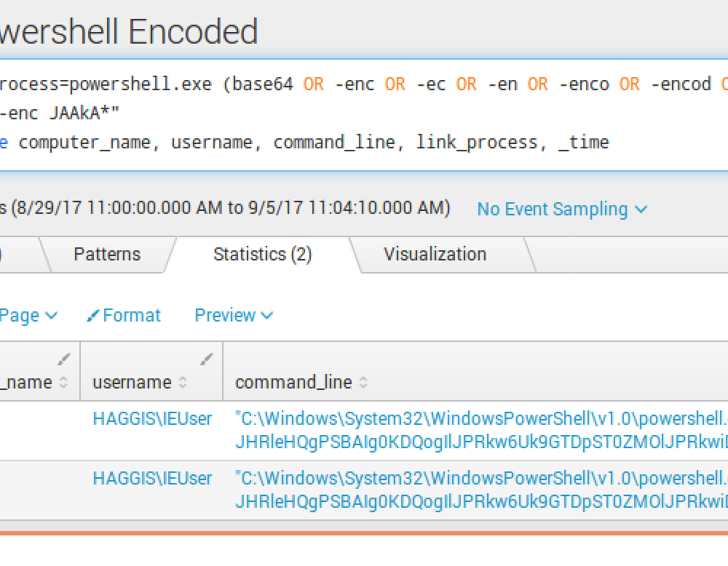Click the second row's command_line value
Screen dimensions: 728x566
click(x=480, y=488)
